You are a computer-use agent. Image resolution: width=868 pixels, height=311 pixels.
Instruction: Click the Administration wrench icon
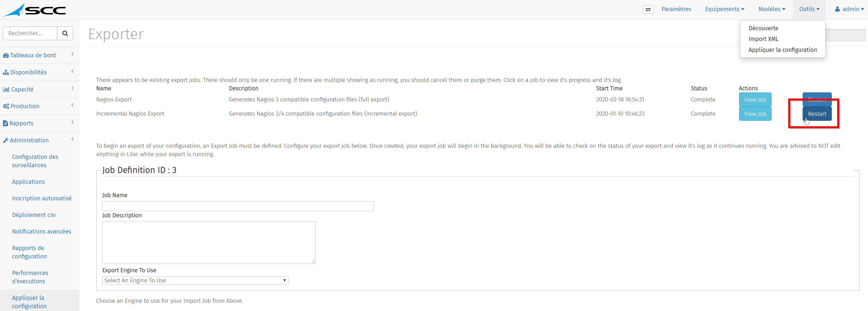tap(5, 140)
